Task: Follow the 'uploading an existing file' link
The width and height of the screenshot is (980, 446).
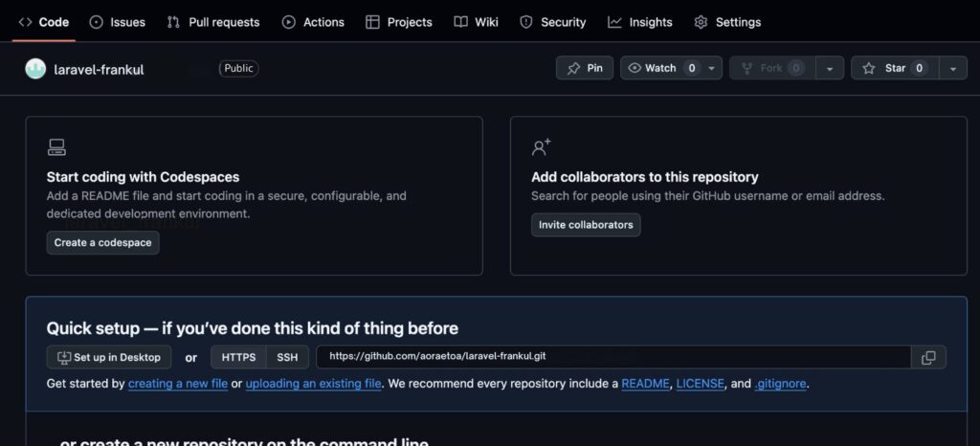Action: click(x=313, y=384)
